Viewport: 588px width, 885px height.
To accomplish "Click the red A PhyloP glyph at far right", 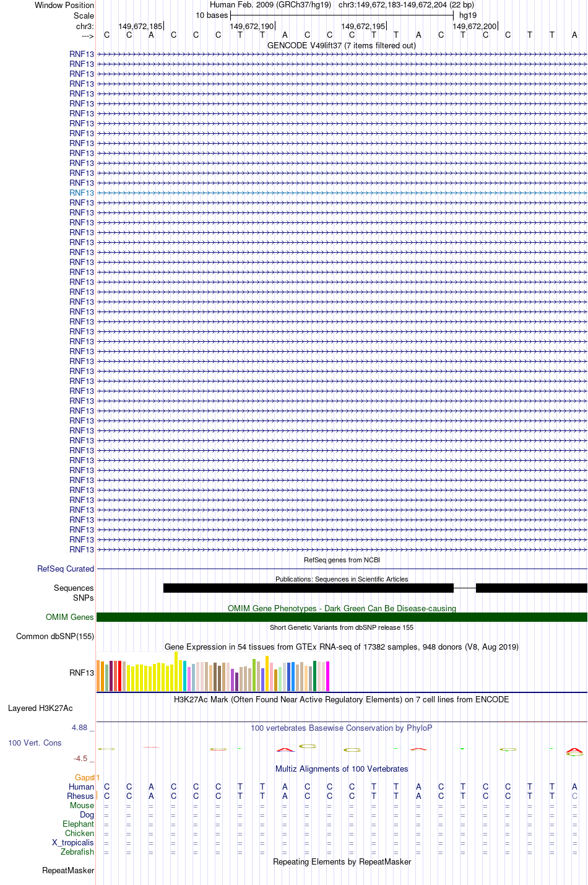I will pos(574,751).
